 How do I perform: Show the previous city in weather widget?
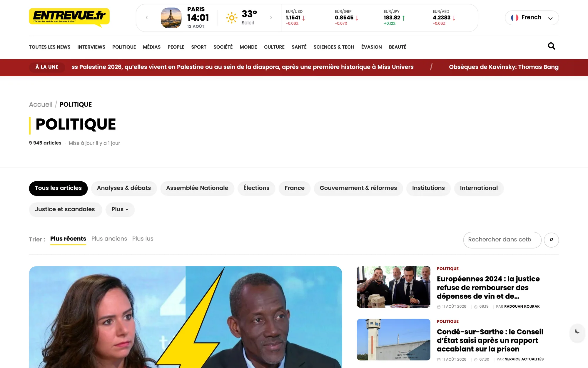147,18
